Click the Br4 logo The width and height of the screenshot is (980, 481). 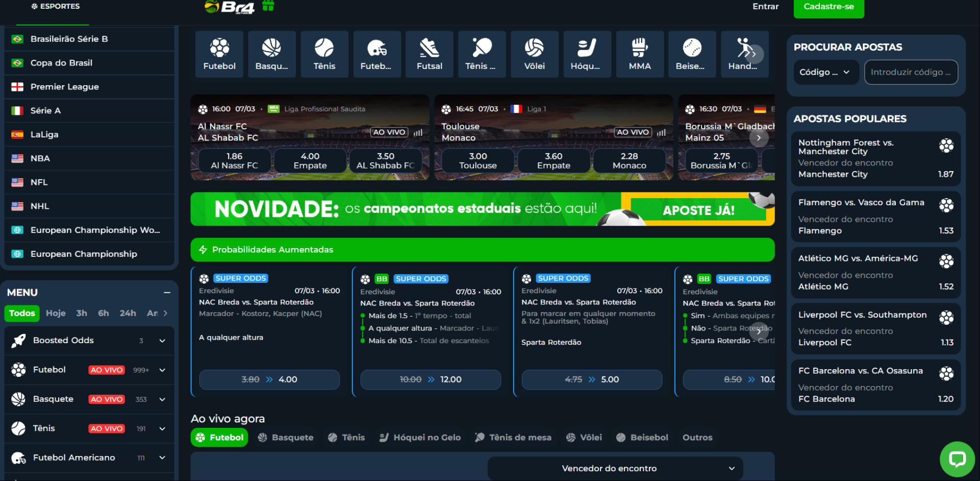point(230,7)
